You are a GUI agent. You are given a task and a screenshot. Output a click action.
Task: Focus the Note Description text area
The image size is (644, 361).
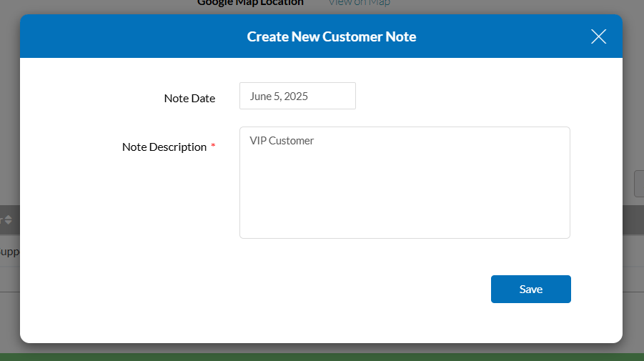[x=405, y=182]
